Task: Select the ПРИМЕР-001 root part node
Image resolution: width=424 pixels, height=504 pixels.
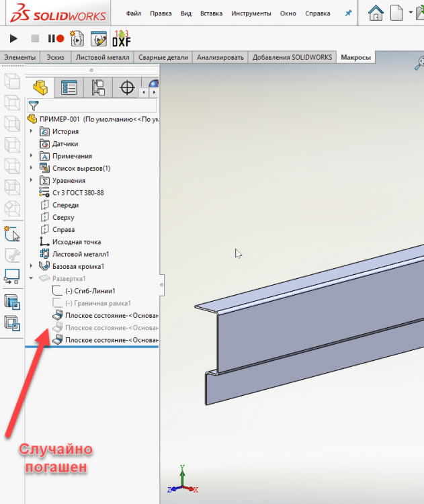Action: tap(93, 119)
